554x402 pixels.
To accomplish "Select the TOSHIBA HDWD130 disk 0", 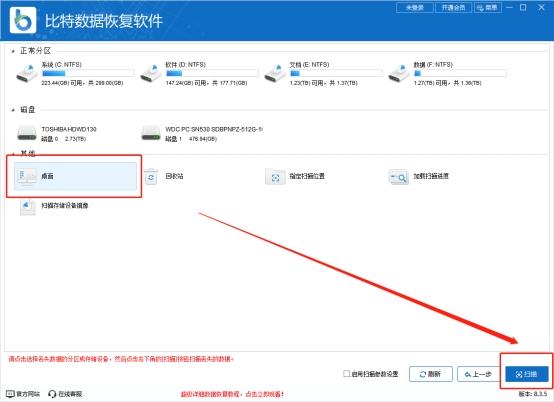I will tap(57, 134).
